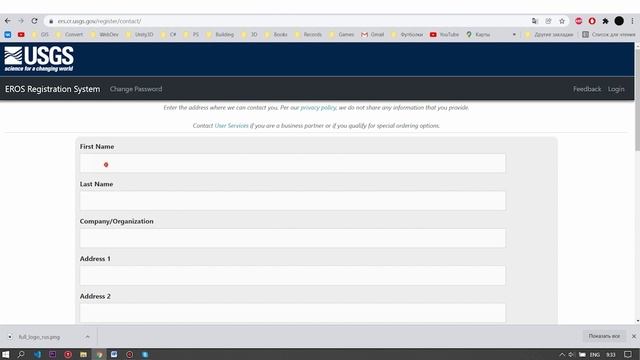Click the browser address bar URL
The image size is (640, 360).
[99, 21]
